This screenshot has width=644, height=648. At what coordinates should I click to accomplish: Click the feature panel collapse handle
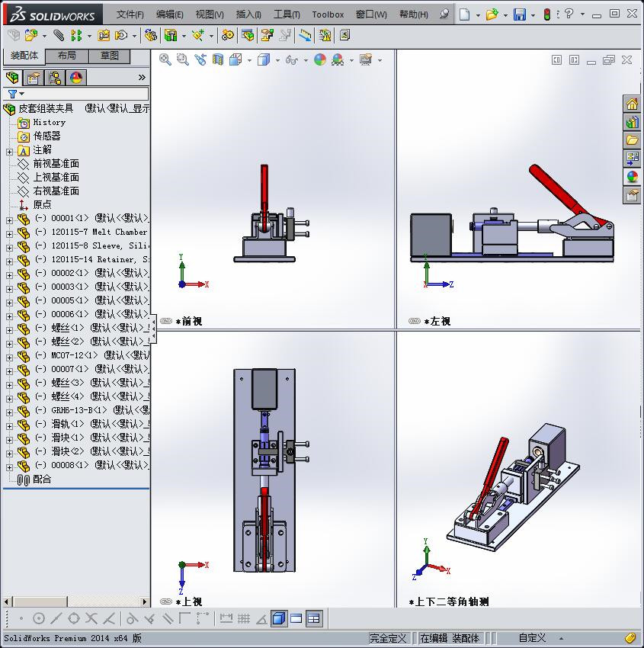pyautogui.click(x=154, y=328)
